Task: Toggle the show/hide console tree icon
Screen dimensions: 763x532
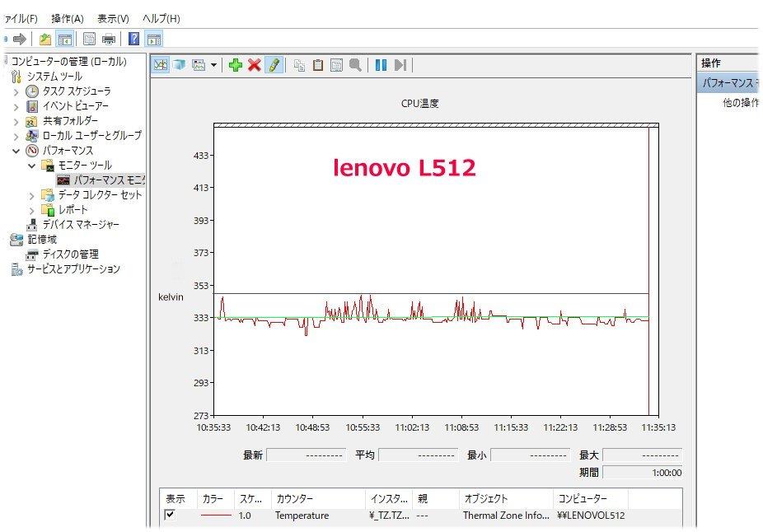Action: [x=65, y=39]
